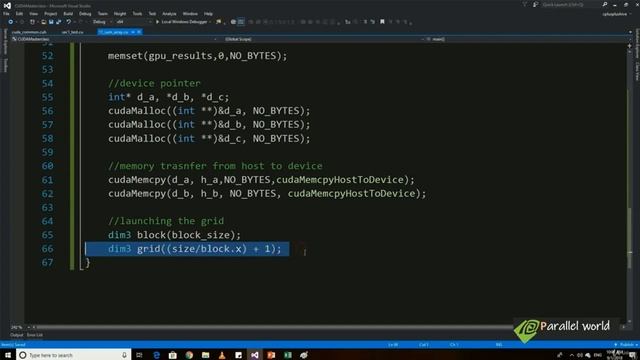Open Microsoft Store from taskbar
640x360 pixels.
coord(173,355)
